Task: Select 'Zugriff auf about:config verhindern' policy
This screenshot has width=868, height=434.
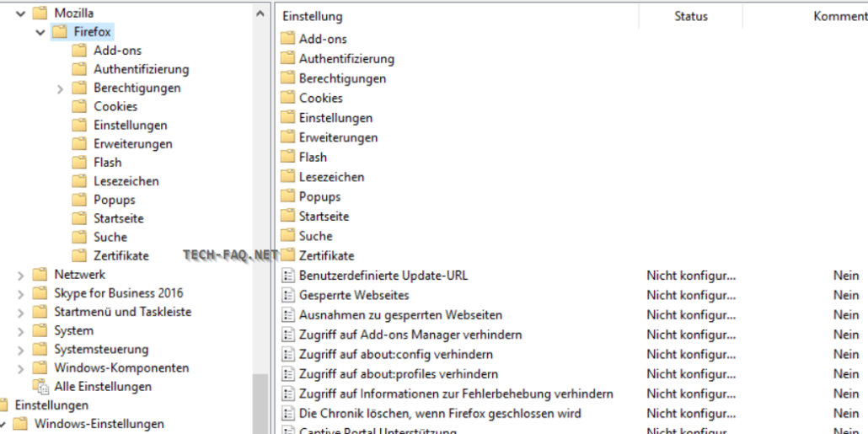Action: click(x=396, y=354)
